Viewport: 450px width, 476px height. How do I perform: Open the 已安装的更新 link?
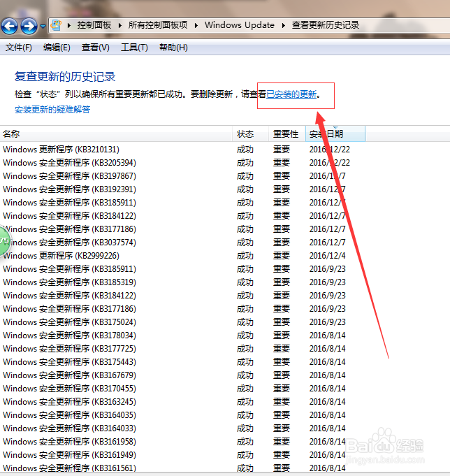(x=291, y=94)
